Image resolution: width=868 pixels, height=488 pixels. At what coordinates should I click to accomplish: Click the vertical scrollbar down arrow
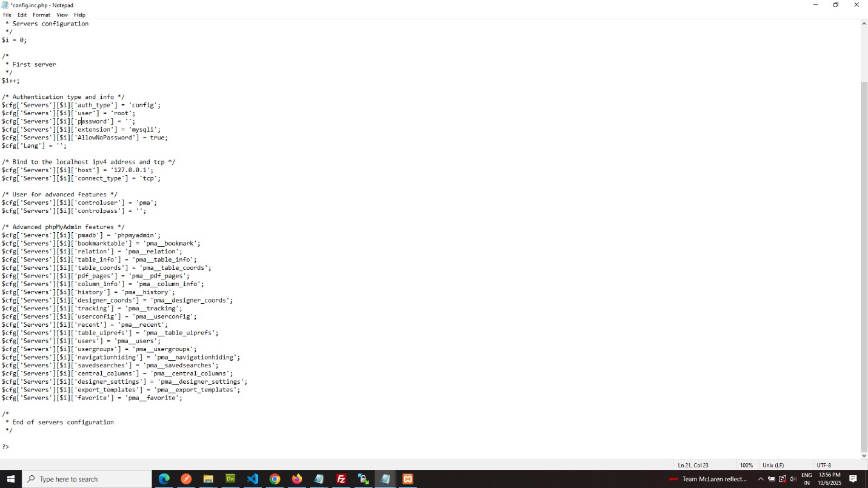[x=864, y=456]
